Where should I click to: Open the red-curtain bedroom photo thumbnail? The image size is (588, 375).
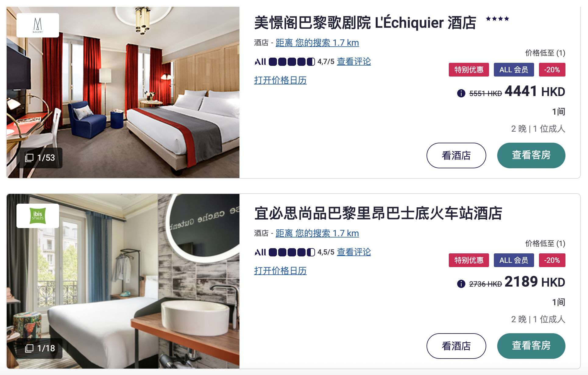coord(123,92)
